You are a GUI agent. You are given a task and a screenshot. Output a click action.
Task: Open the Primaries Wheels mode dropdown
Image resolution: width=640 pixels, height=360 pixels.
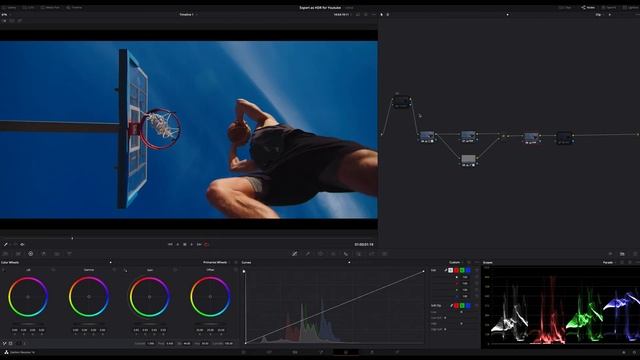pos(217,262)
